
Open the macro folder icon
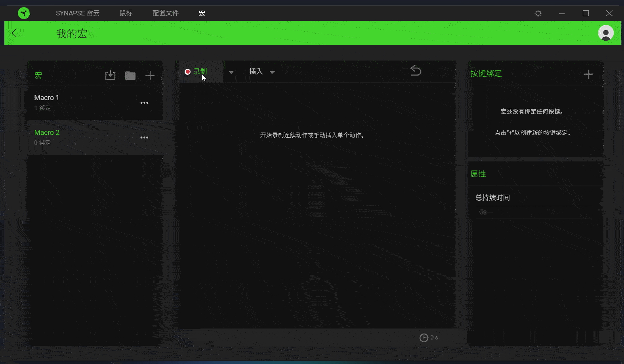click(130, 76)
